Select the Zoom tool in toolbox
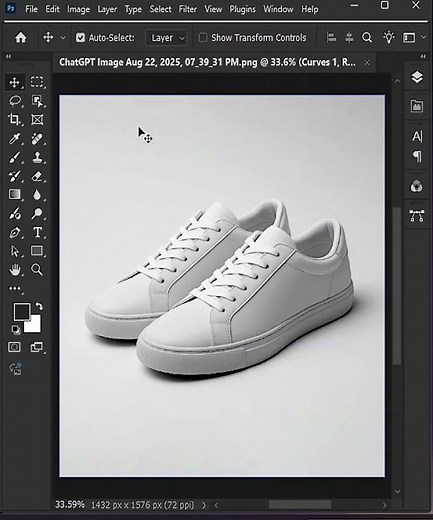This screenshot has width=433, height=520. click(37, 269)
